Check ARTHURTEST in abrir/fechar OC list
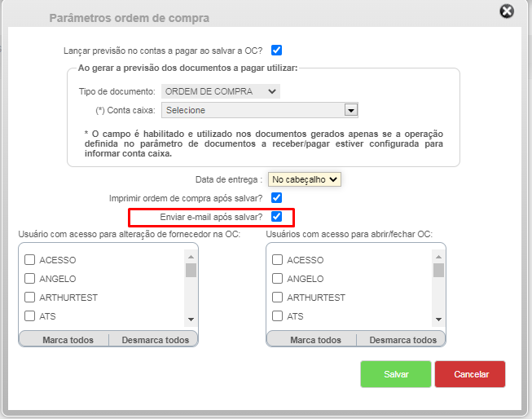The image size is (532, 419). pos(278,297)
